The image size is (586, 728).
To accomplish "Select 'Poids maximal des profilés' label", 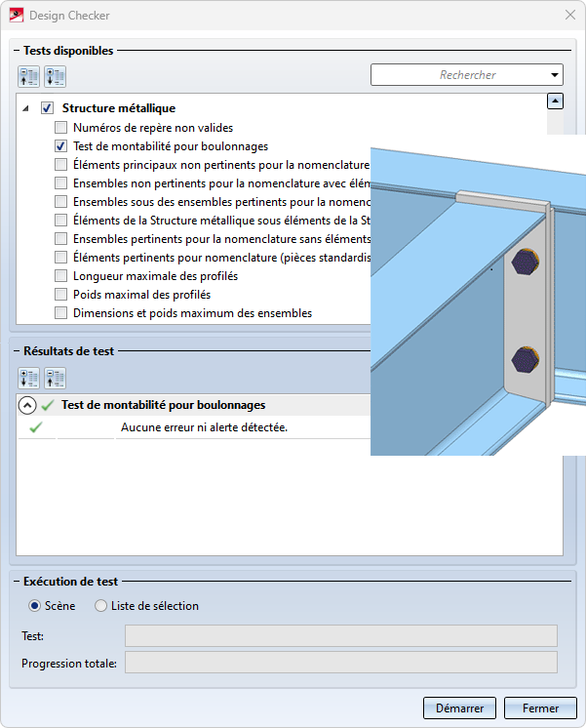I will coord(142,295).
